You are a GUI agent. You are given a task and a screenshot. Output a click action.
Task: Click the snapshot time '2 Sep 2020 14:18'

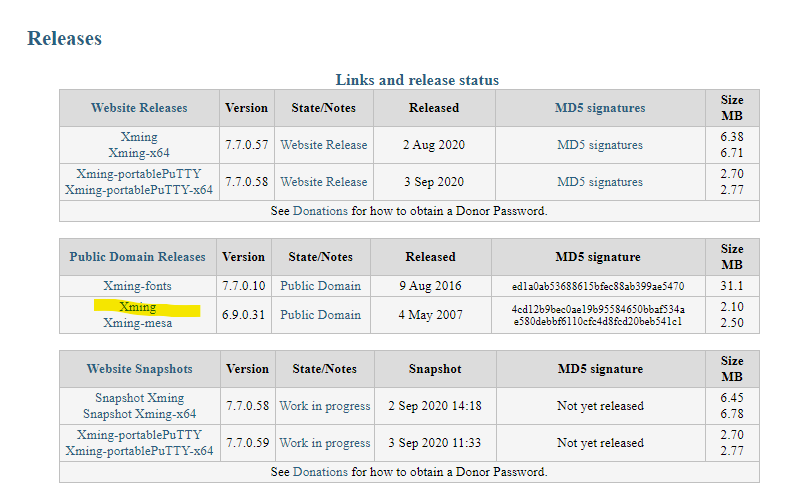(435, 406)
